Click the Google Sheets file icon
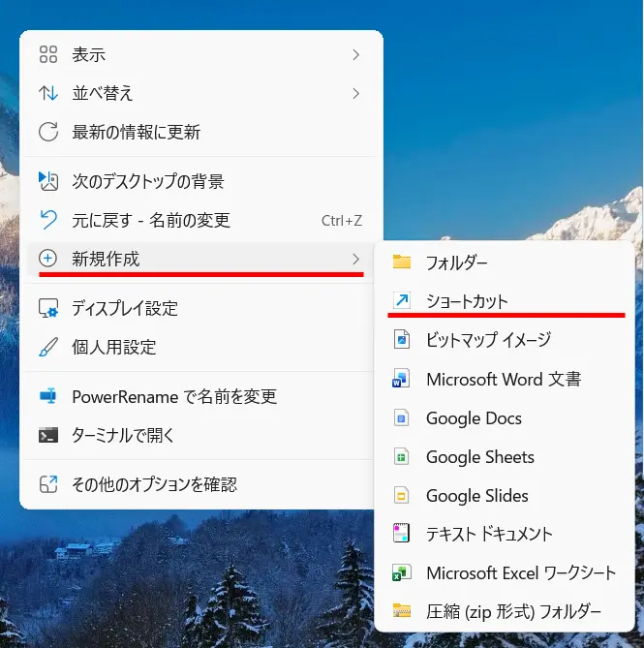Viewport: 644px width, 648px height. [x=402, y=456]
